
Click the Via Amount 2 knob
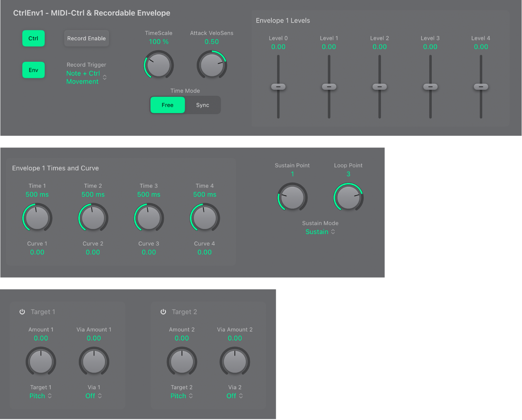pyautogui.click(x=235, y=362)
